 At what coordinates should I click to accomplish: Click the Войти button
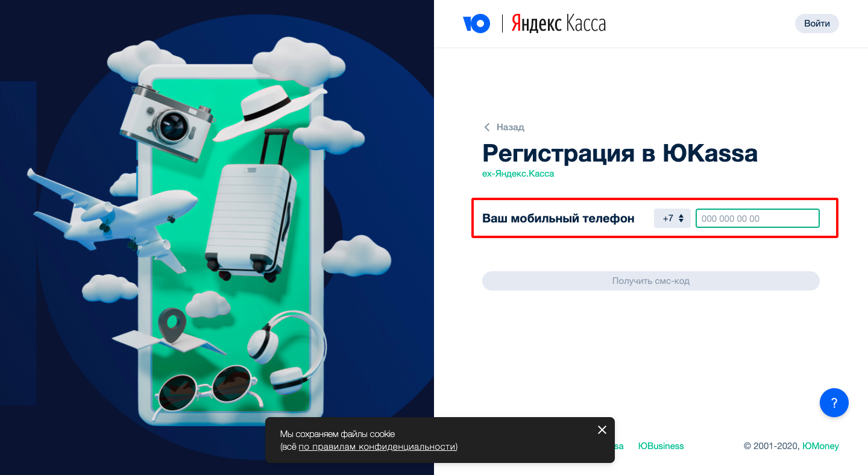[x=817, y=24]
